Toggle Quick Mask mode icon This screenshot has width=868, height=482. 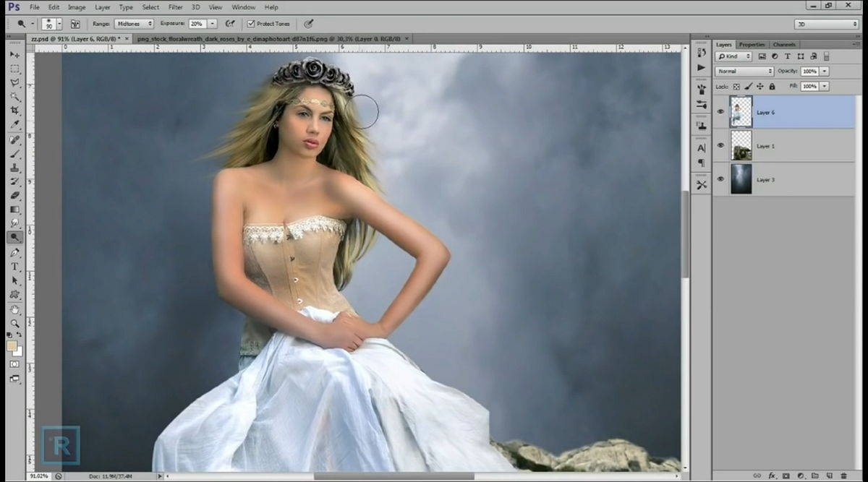pos(14,364)
